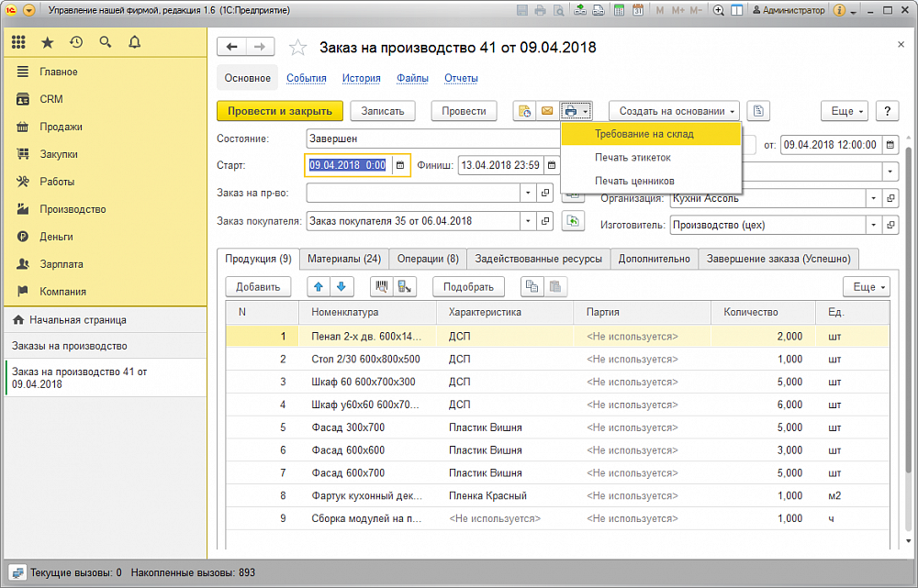This screenshot has height=588, width=918.
Task: Go back with the left arrow
Action: click(x=232, y=47)
